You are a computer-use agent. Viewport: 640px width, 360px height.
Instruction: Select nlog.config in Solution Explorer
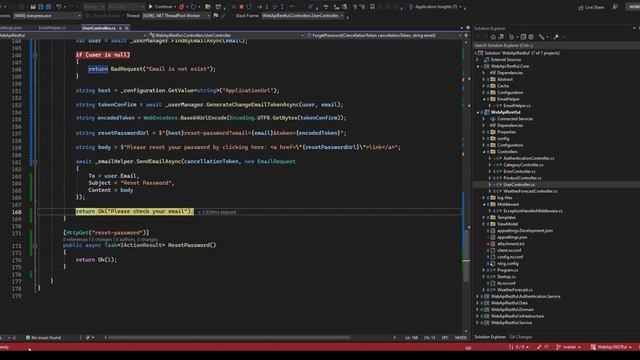[x=508, y=264]
